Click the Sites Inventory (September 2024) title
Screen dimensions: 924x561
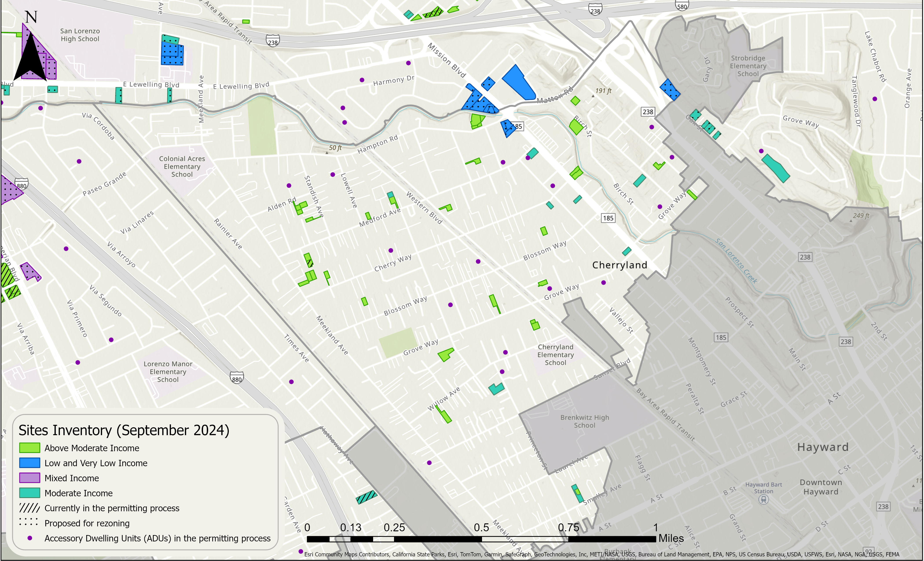(x=124, y=431)
